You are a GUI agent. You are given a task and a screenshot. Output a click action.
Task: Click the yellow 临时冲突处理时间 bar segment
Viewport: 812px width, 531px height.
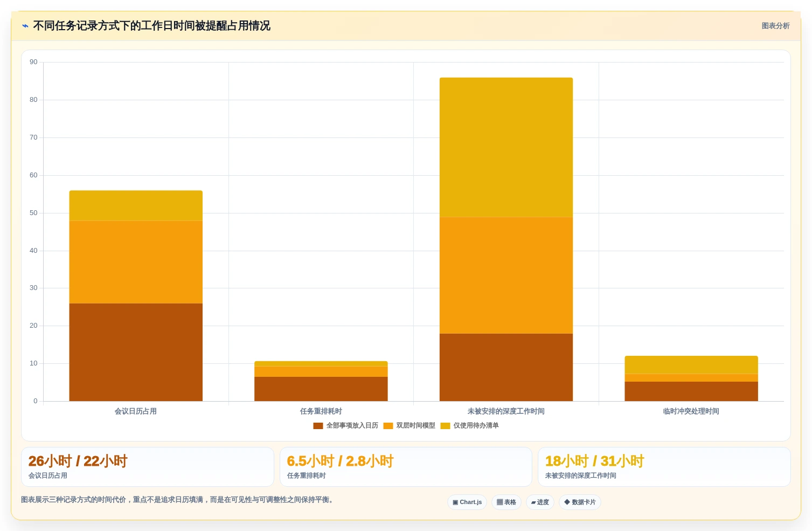click(x=691, y=365)
